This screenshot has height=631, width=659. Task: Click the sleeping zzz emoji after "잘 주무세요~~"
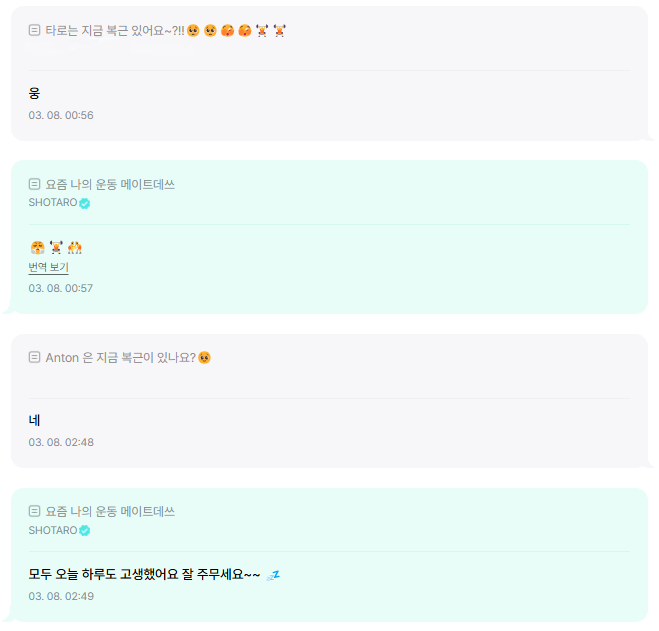click(274, 575)
